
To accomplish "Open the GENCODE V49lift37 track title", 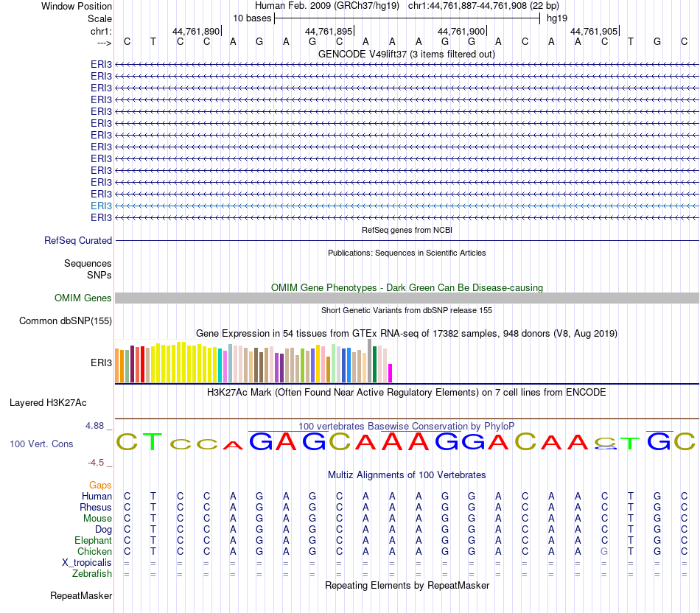I will pos(407,54).
